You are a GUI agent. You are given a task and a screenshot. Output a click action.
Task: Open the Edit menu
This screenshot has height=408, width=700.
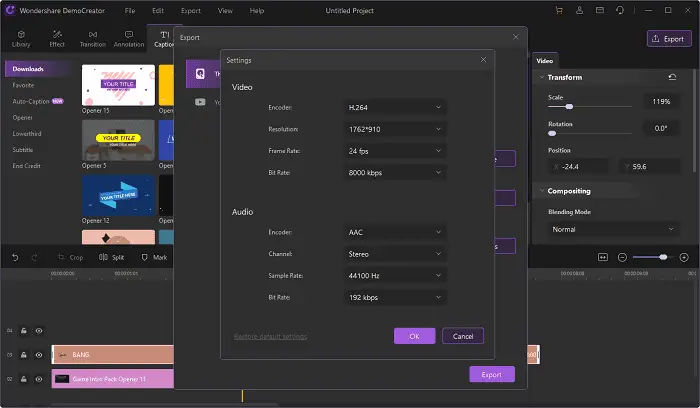[158, 11]
